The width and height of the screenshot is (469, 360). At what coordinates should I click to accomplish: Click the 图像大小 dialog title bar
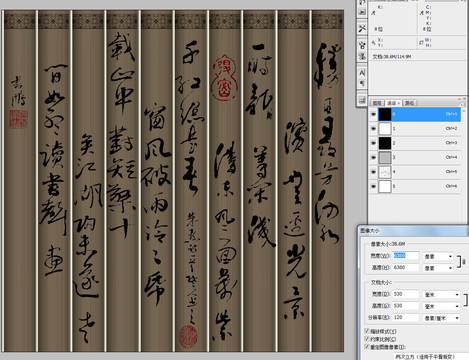[x=413, y=230]
